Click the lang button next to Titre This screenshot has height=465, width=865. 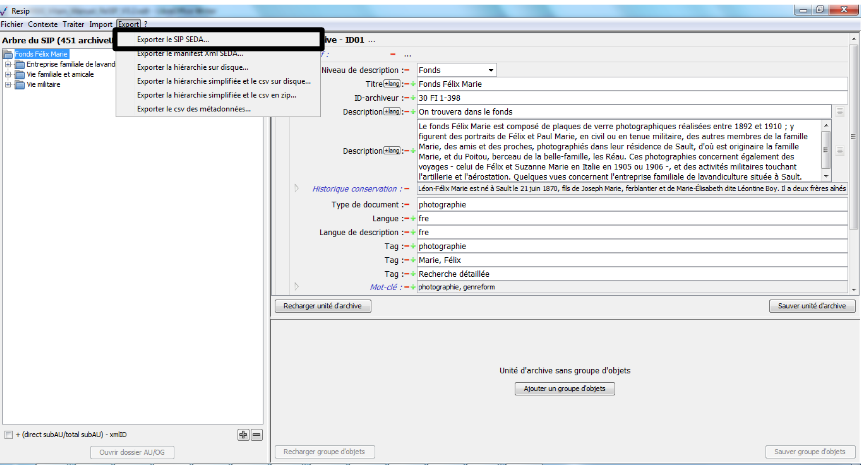tap(392, 83)
